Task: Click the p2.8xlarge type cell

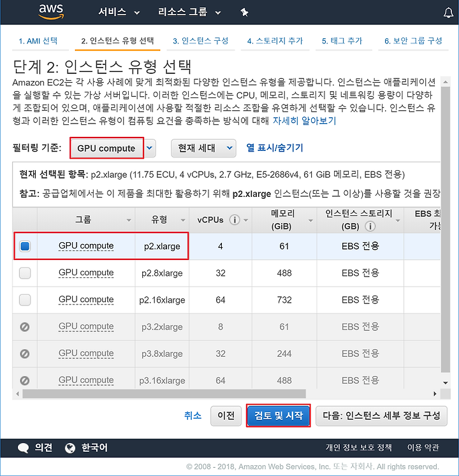Action: click(x=162, y=273)
